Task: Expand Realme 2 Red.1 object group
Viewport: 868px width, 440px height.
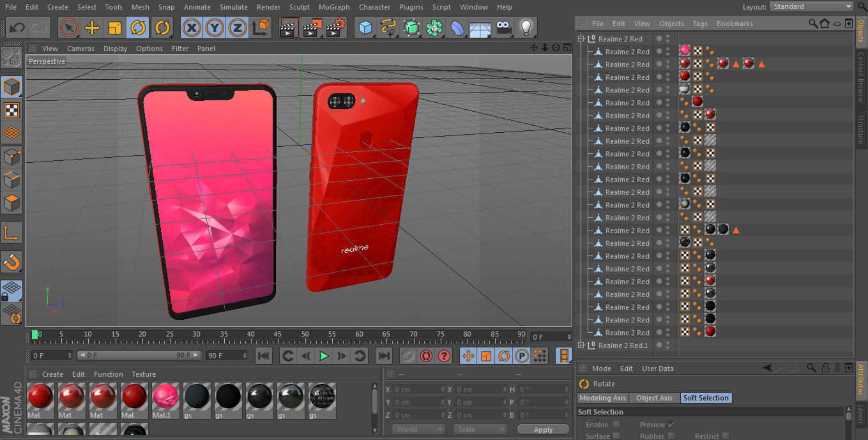Action: pos(581,345)
